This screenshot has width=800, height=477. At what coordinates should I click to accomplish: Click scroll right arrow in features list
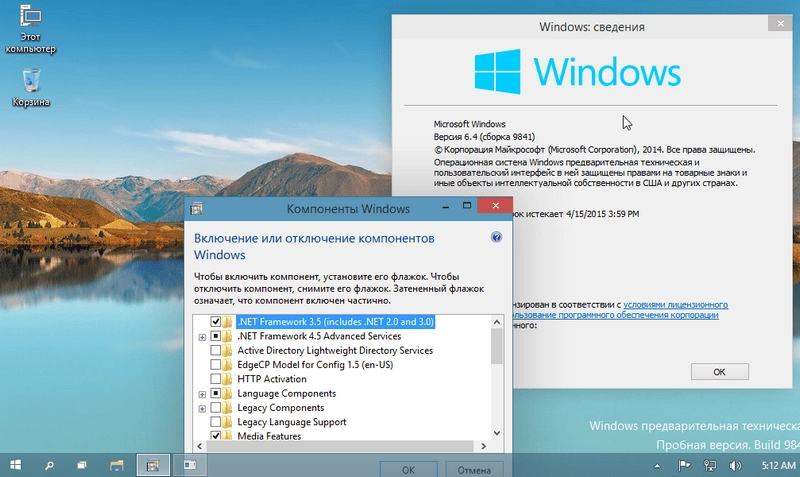(483, 446)
